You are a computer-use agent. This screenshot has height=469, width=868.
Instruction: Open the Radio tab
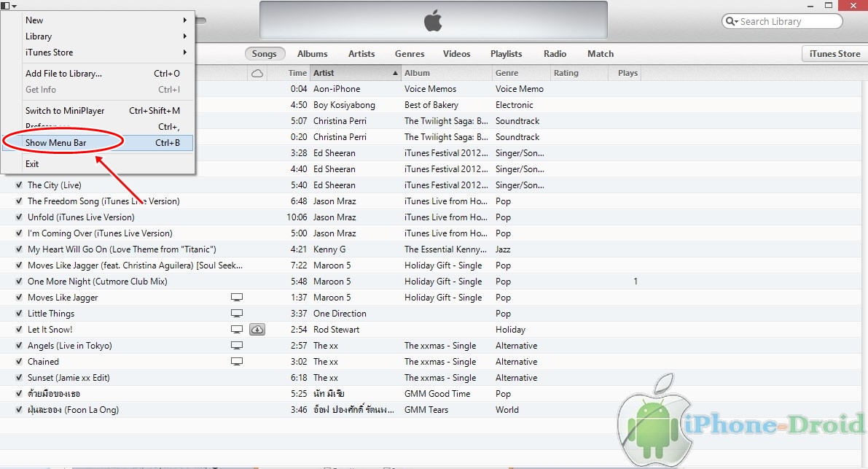pyautogui.click(x=555, y=54)
